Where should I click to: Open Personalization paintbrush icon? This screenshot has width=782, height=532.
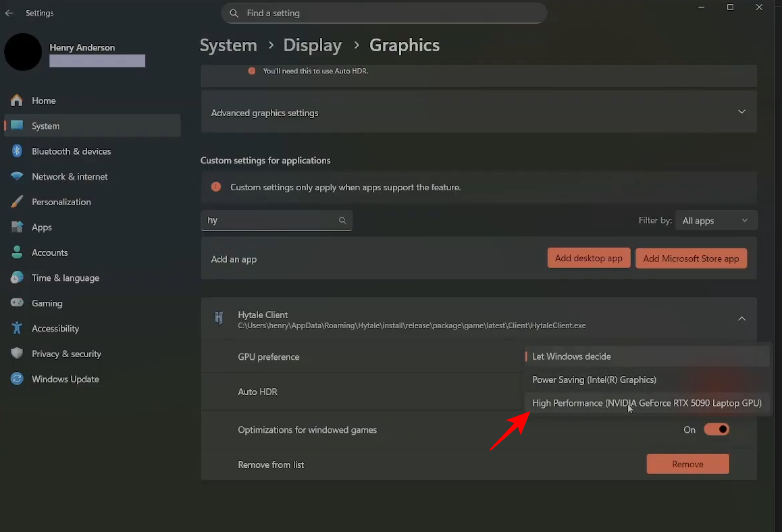(17, 202)
